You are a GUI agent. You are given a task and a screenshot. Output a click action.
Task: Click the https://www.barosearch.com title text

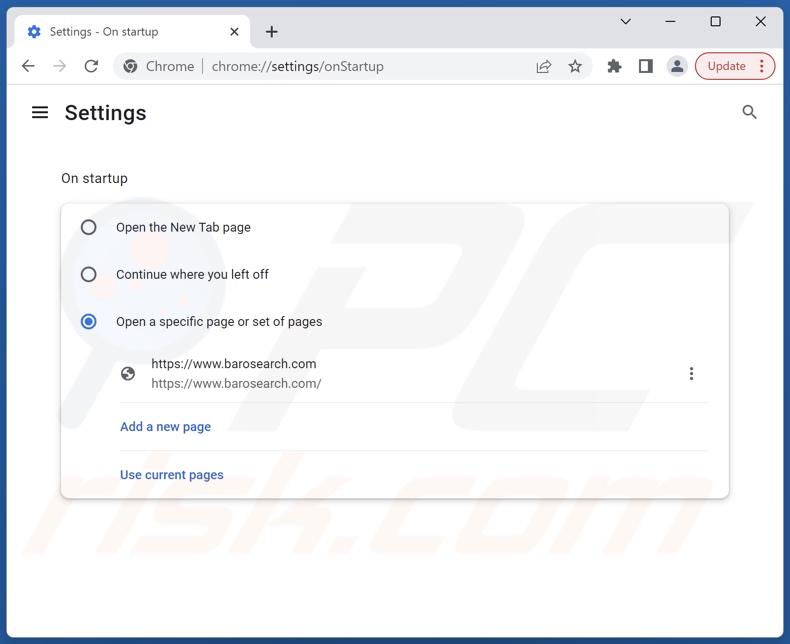234,364
